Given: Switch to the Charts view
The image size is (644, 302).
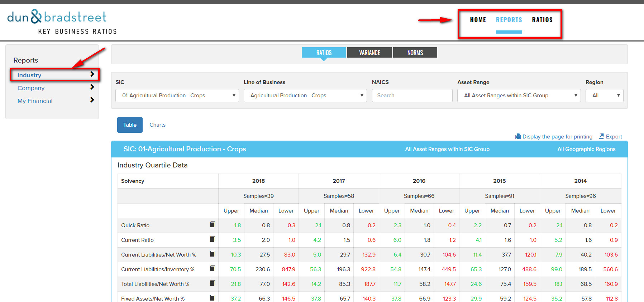Looking at the screenshot, I should click(157, 125).
